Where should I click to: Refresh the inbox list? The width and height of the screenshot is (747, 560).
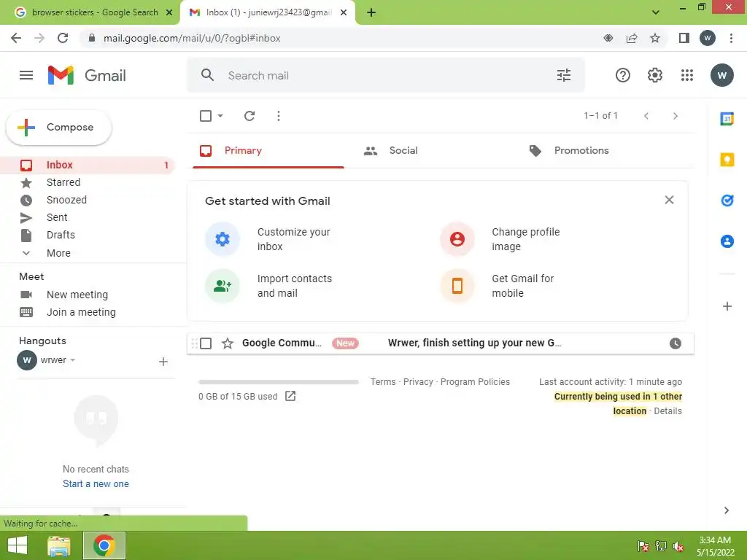click(249, 116)
